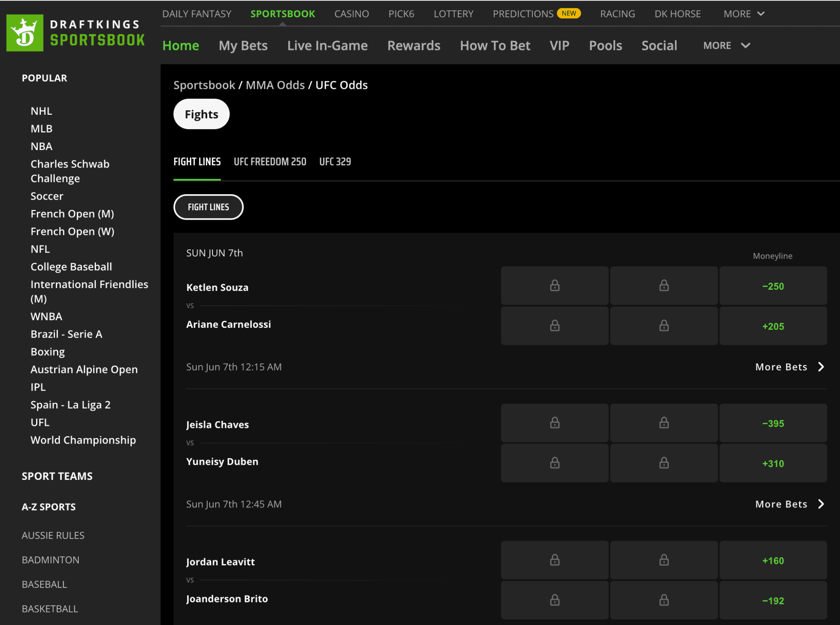
Task: Click the DraftKings Sportsbook crown logo
Action: coord(25,33)
